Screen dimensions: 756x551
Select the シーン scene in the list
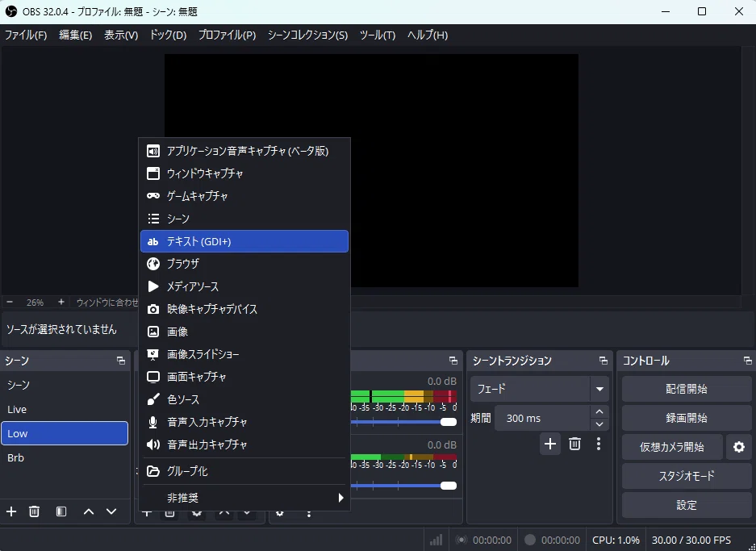coord(65,385)
